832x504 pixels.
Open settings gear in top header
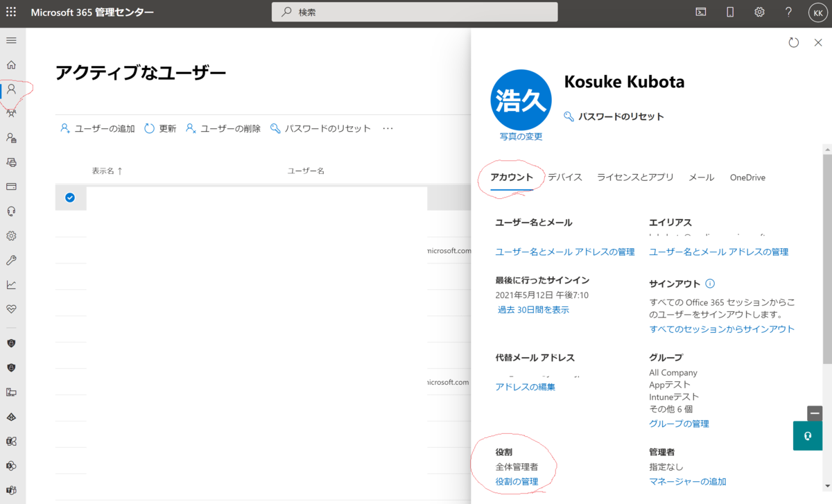(x=759, y=12)
